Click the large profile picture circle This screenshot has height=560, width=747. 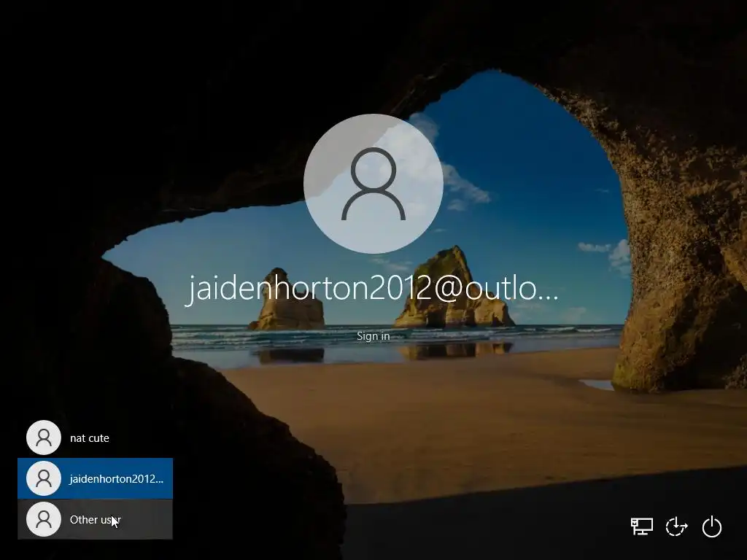[373, 184]
